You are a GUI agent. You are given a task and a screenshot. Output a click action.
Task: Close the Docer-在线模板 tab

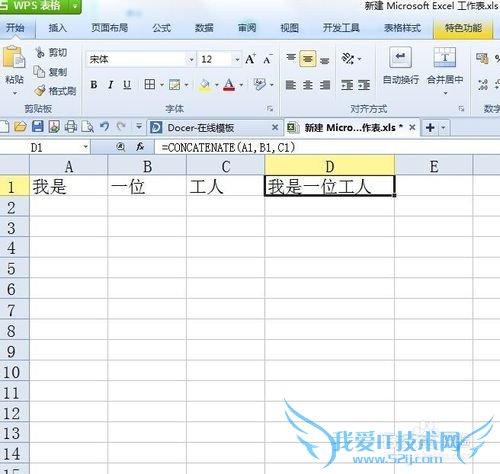[275, 128]
